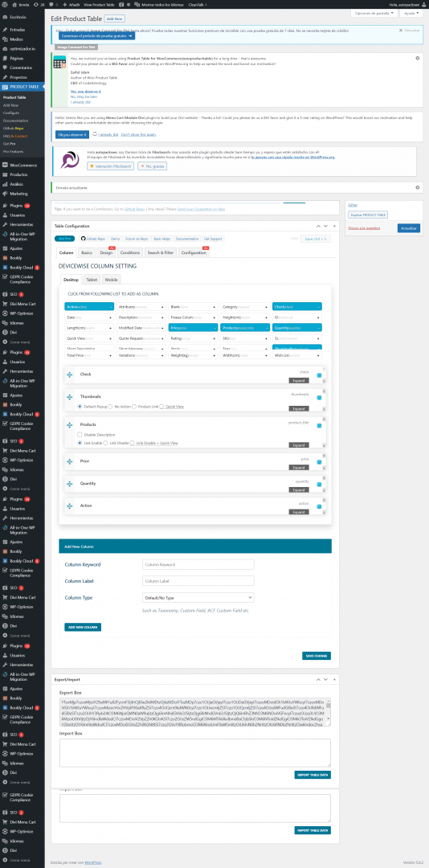Select the Product Link radio option
The height and width of the screenshot is (868, 429).
(x=134, y=407)
